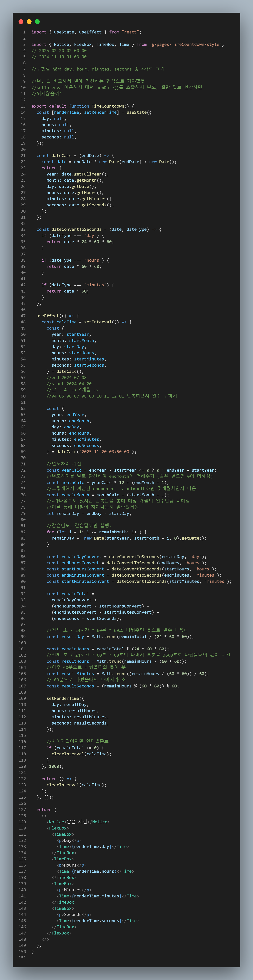The image size is (253, 980).
Task: Click "minutes: date.getMinutes(),"
Action: 80,199
